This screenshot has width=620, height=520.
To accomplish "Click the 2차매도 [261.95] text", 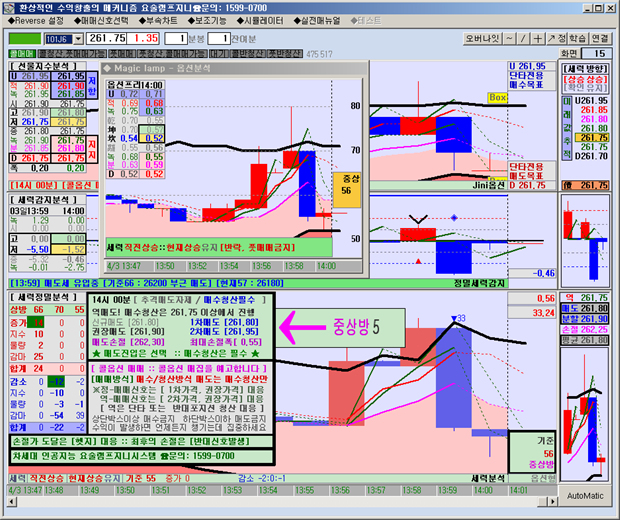I will click(x=224, y=332).
